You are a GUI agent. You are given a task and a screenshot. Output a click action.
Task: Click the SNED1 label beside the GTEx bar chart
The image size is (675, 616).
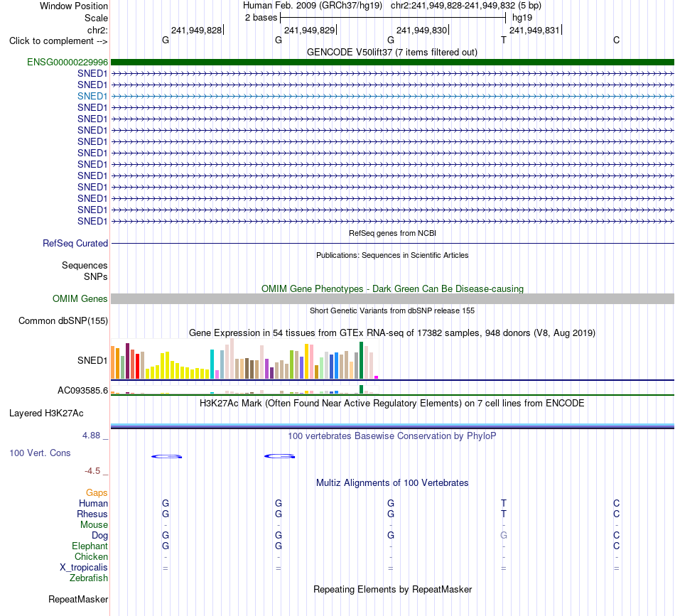click(x=92, y=360)
